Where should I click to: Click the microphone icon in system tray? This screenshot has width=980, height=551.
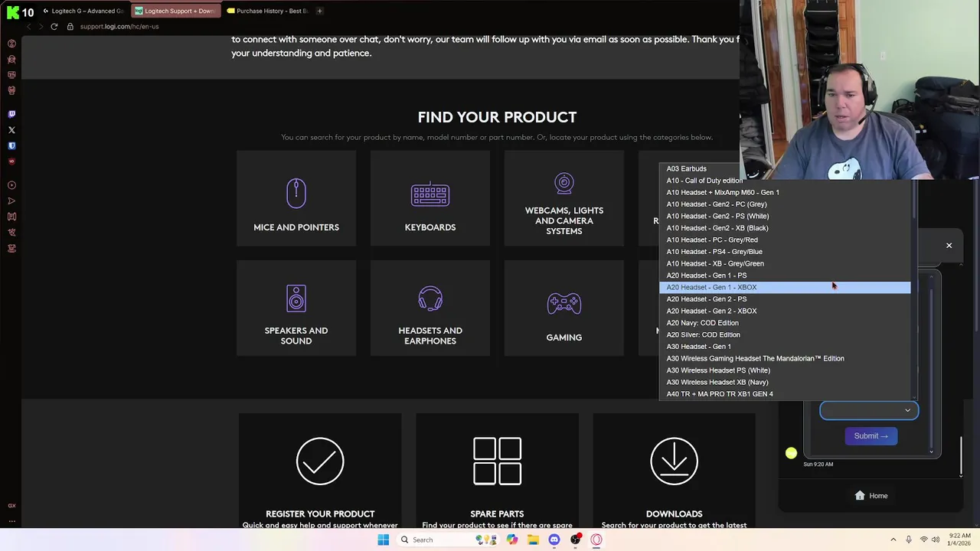coord(909,540)
